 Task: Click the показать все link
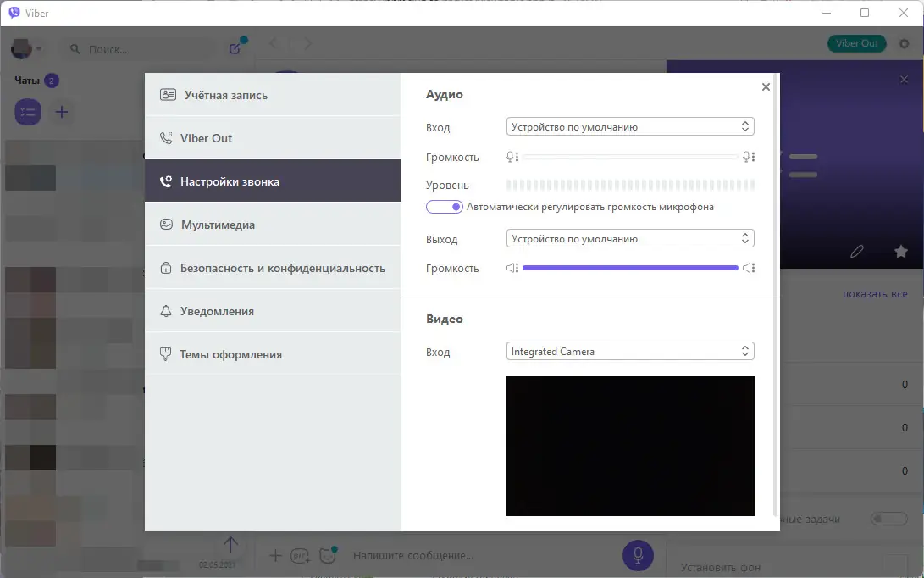(x=875, y=294)
